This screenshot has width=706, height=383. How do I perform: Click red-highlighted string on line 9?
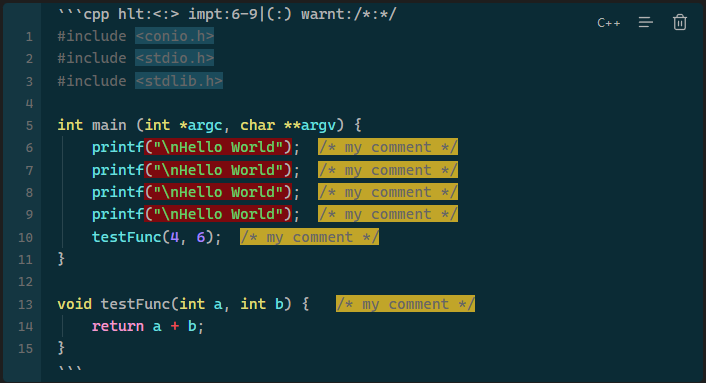[x=218, y=214]
